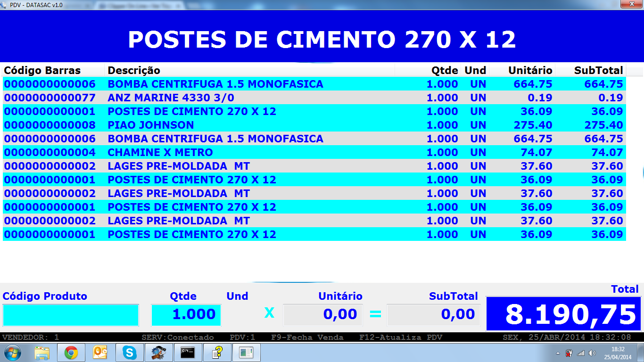644x362 pixels.
Task: Click the Qtde column header in the table
Action: coord(445,71)
